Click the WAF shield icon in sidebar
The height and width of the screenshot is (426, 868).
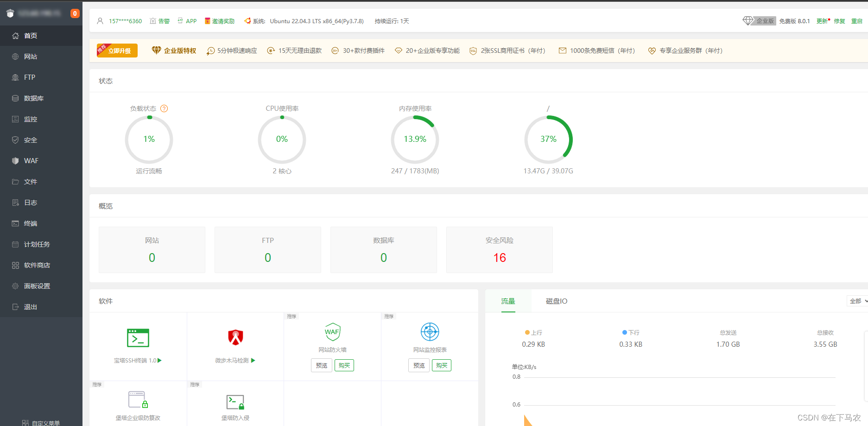(15, 161)
